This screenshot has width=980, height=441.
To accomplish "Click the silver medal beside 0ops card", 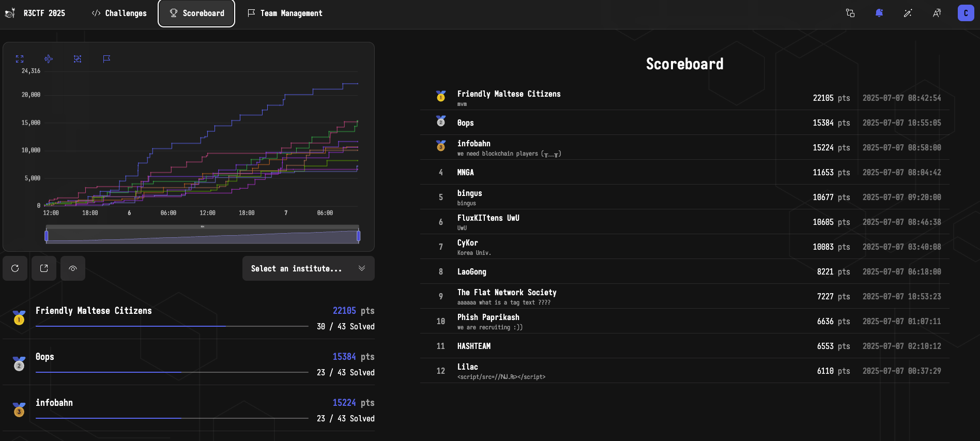I will tap(19, 363).
